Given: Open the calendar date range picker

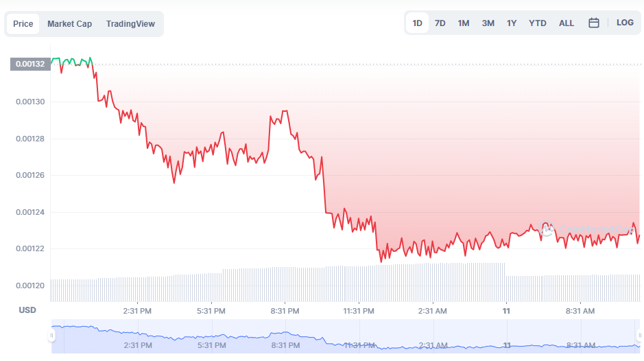Looking at the screenshot, I should click(593, 23).
